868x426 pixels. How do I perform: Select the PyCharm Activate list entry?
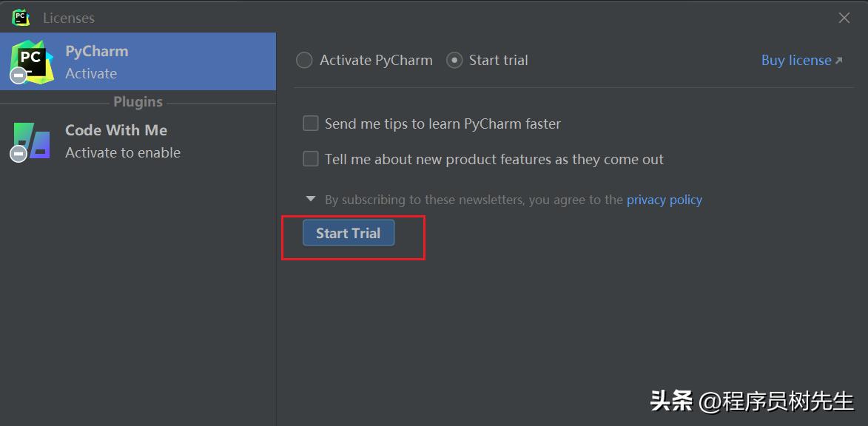[x=138, y=61]
